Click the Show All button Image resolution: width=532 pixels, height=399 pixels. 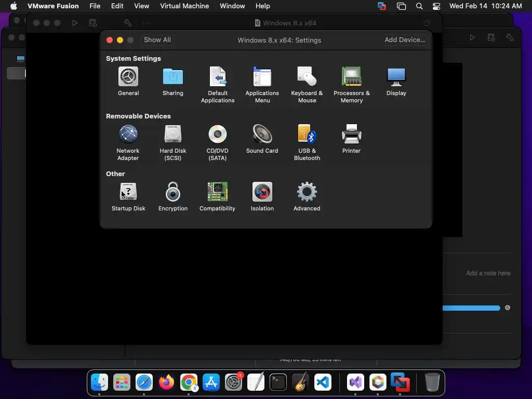(x=157, y=39)
